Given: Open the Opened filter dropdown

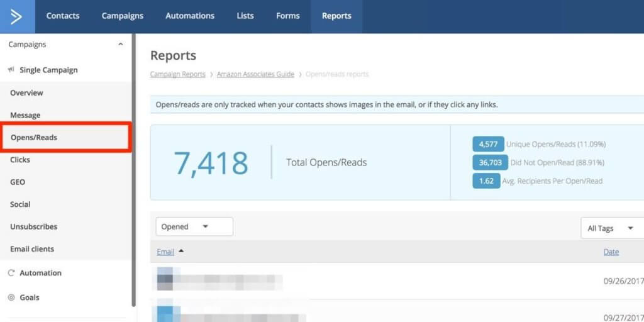Looking at the screenshot, I should (194, 227).
